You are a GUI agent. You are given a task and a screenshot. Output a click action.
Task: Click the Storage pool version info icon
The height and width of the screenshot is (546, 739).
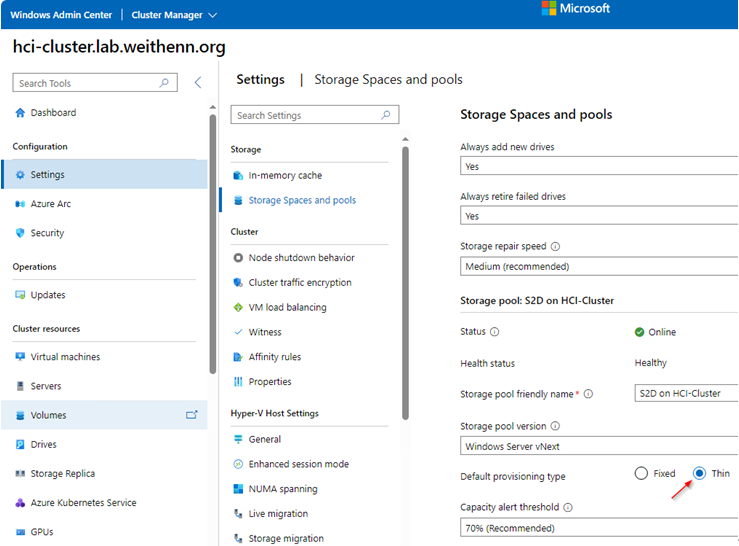point(555,426)
